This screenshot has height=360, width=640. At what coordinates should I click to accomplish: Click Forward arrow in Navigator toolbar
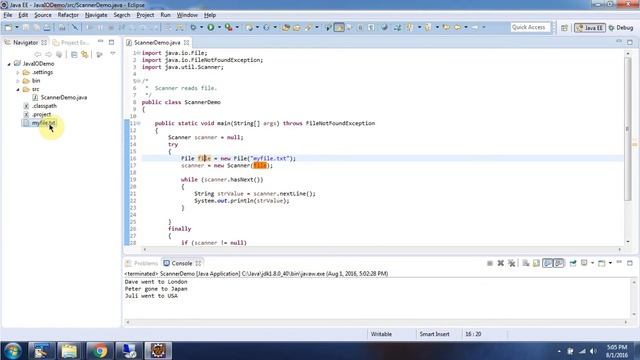49,54
